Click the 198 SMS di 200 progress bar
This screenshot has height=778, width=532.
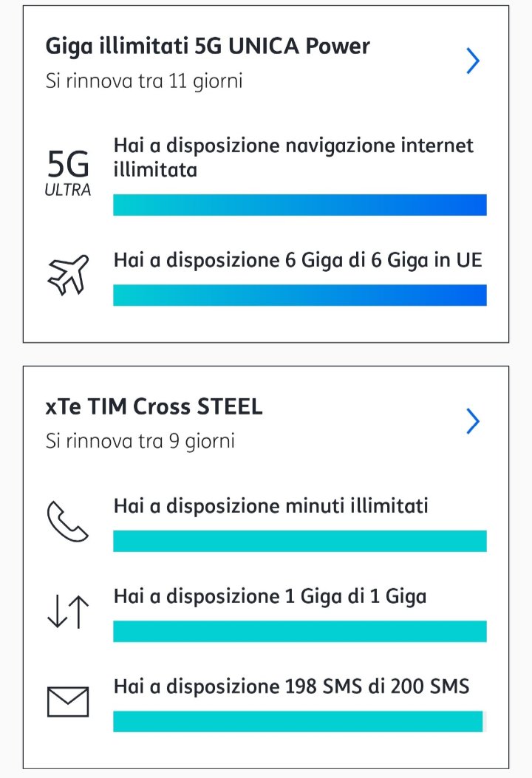pyautogui.click(x=299, y=721)
